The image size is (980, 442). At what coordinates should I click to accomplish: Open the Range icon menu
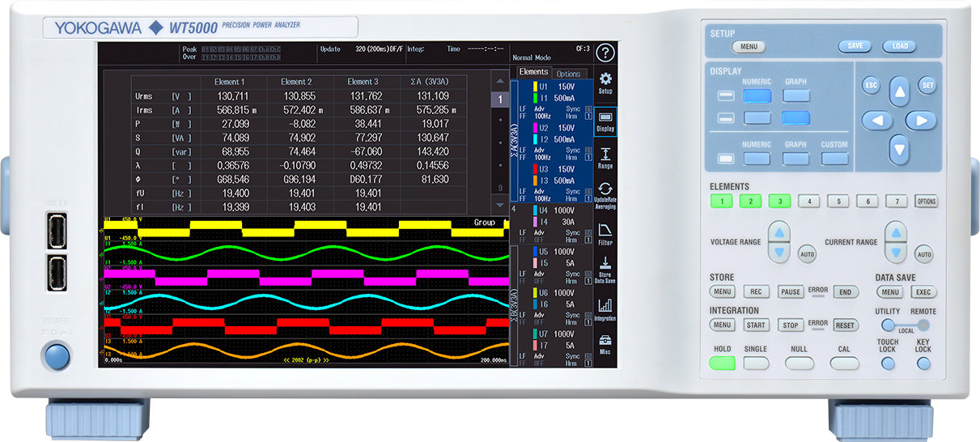tap(605, 158)
